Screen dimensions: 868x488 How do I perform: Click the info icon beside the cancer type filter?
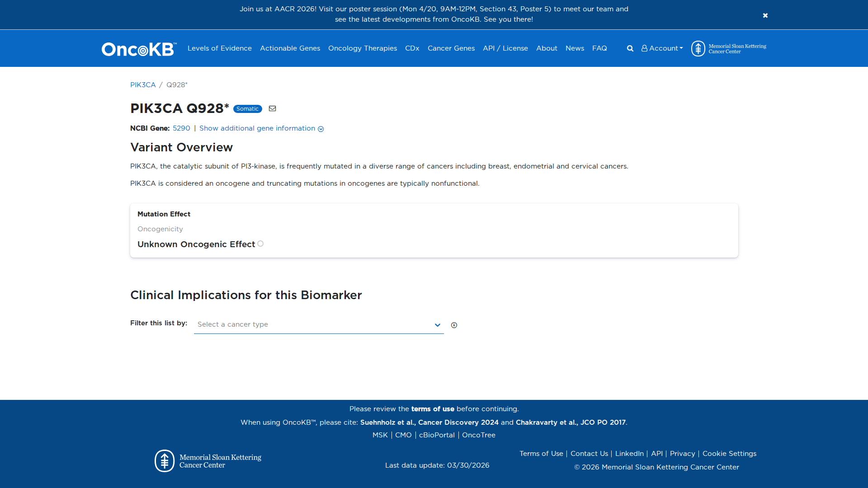tap(454, 325)
